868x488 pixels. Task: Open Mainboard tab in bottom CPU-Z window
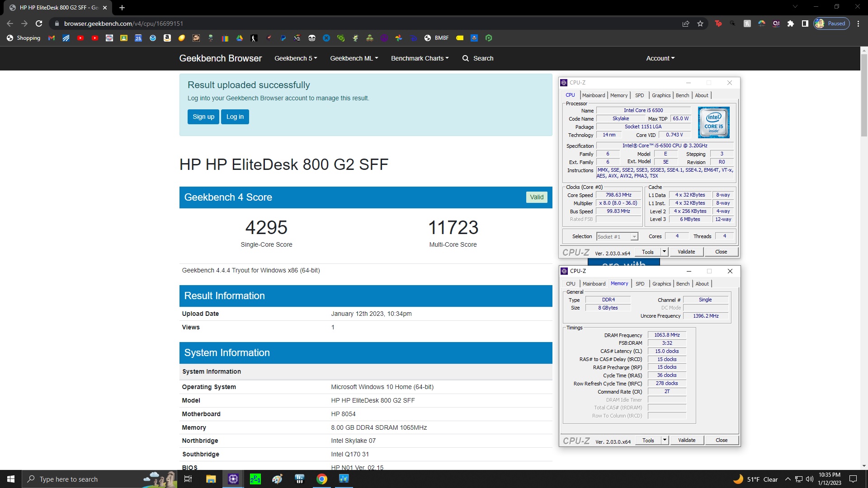(x=594, y=284)
